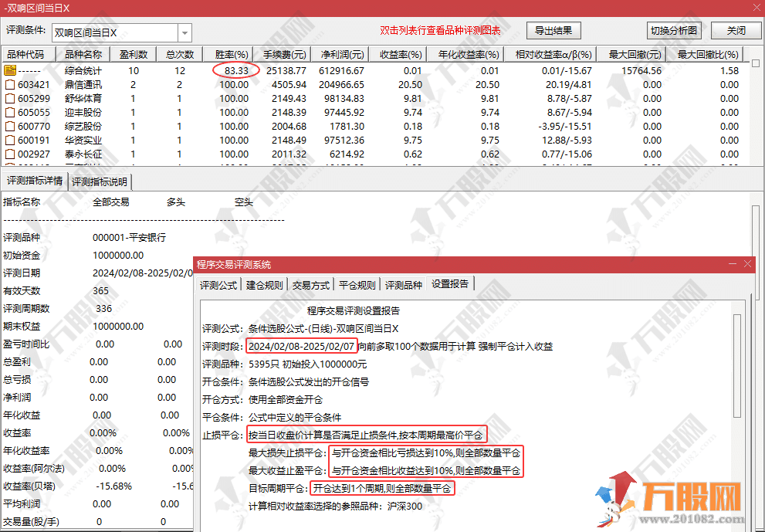Select the 泰永长征 stock name
Image resolution: width=765 pixels, height=532 pixels.
point(83,154)
